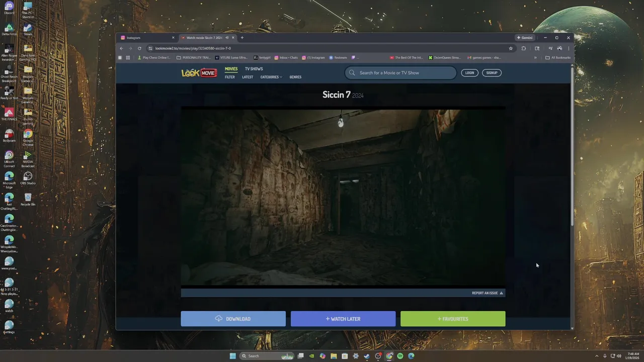Screen dimensions: 644x362
Task: Select the Watch movie Siccin 7 tab
Action: coord(207,38)
